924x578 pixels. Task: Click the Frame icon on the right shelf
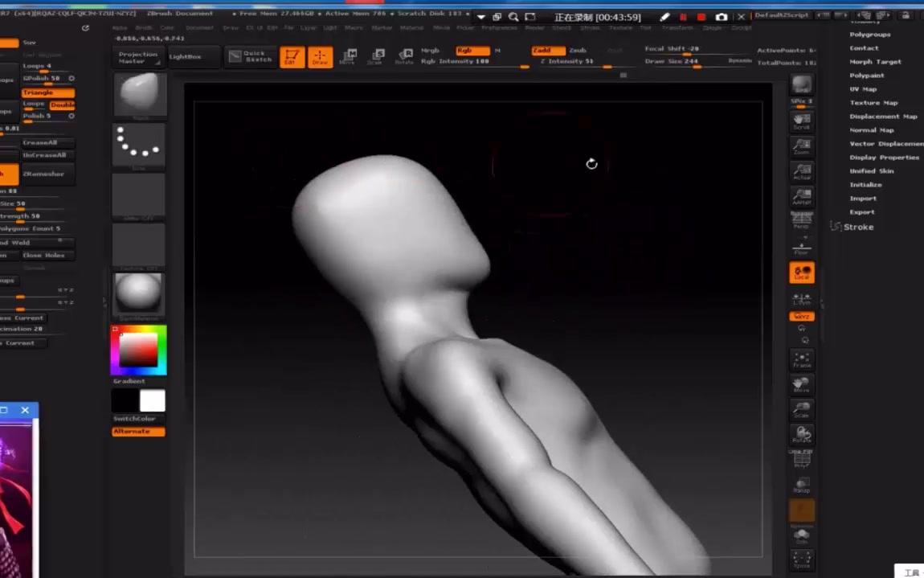[802, 360]
